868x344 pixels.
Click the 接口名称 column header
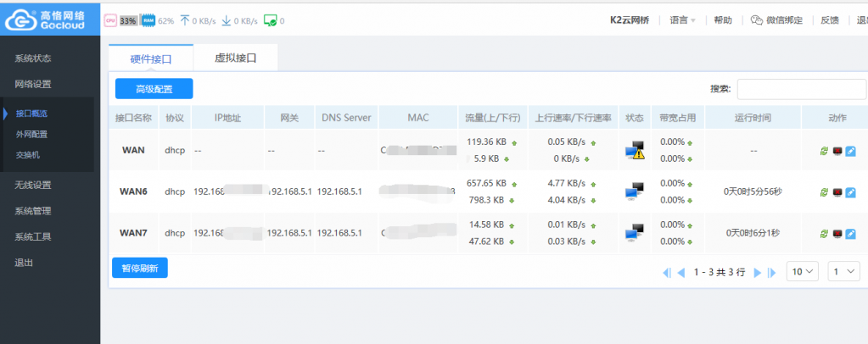pyautogui.click(x=133, y=118)
